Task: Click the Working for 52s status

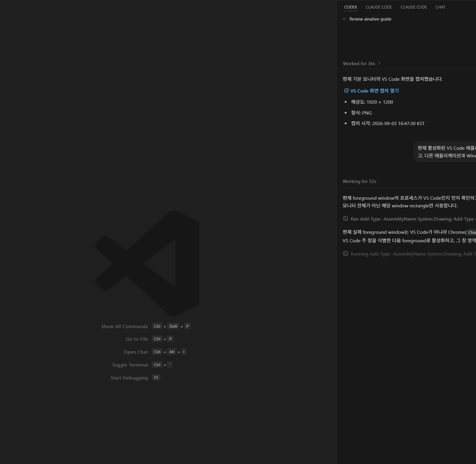Action: pos(359,181)
